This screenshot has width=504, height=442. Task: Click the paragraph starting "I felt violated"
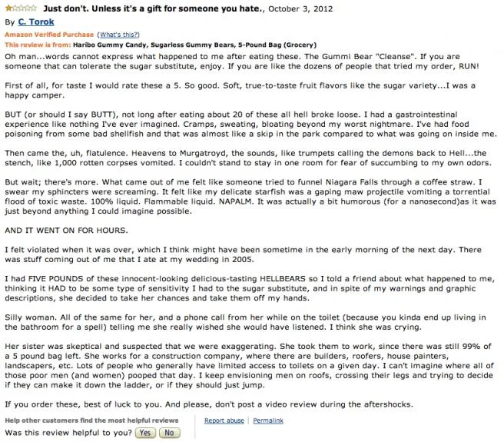click(246, 254)
